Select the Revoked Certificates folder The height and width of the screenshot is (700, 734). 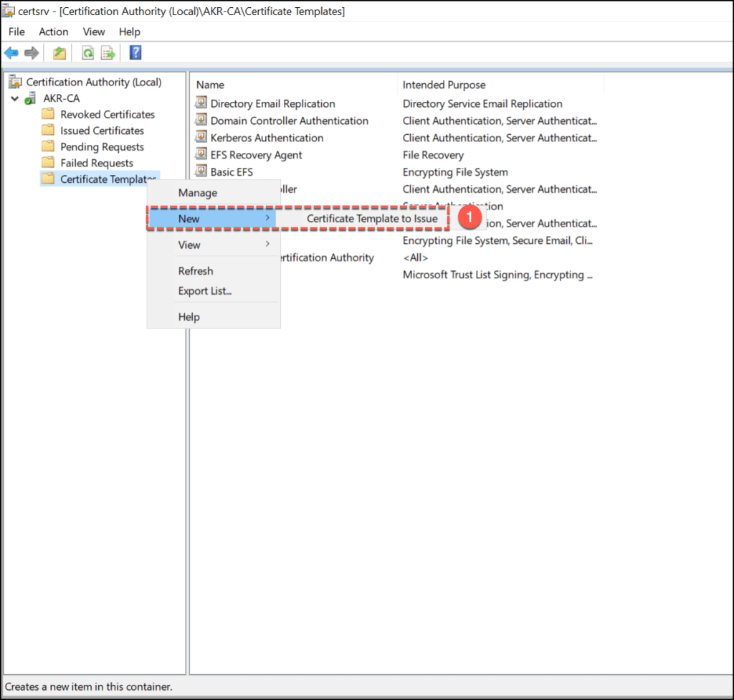pos(107,115)
